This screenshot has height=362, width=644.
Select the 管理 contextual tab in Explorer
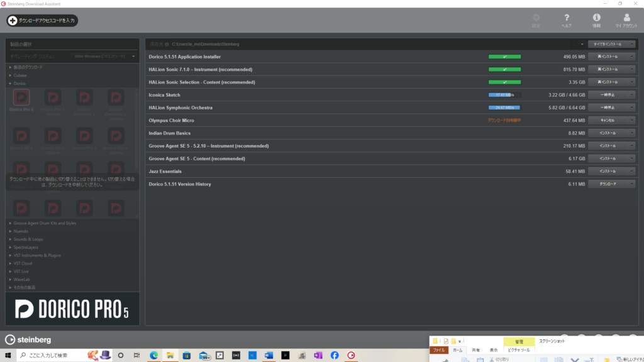point(519,341)
